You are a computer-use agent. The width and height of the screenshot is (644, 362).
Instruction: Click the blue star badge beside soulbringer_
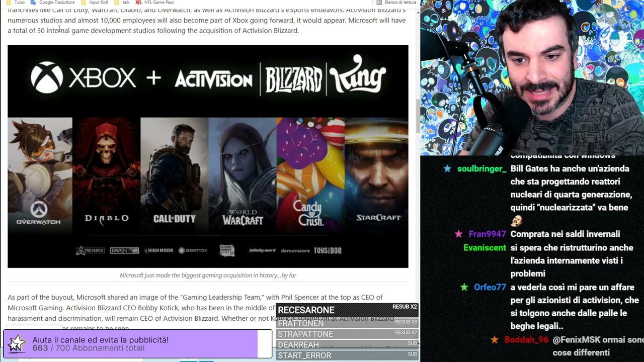click(447, 169)
